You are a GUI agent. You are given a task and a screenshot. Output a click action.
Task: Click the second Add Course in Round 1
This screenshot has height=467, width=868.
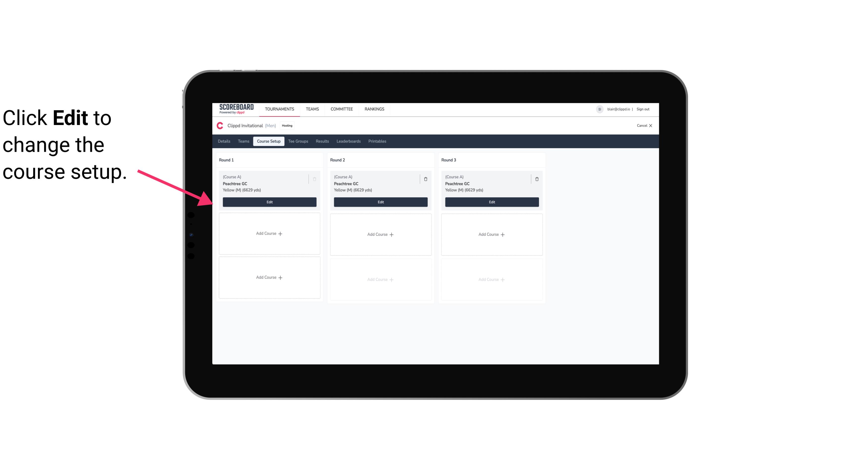click(x=269, y=277)
